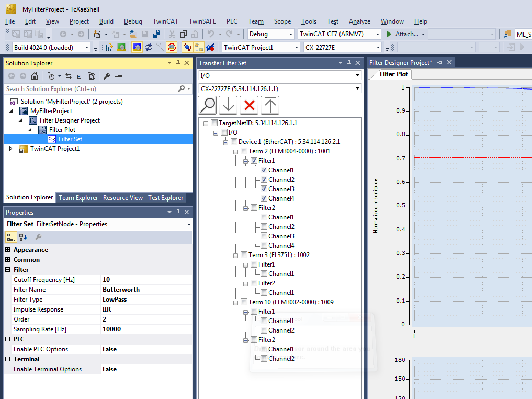Image resolution: width=532 pixels, height=399 pixels.
Task: Open the TwinCAT menu
Action: (x=165, y=21)
